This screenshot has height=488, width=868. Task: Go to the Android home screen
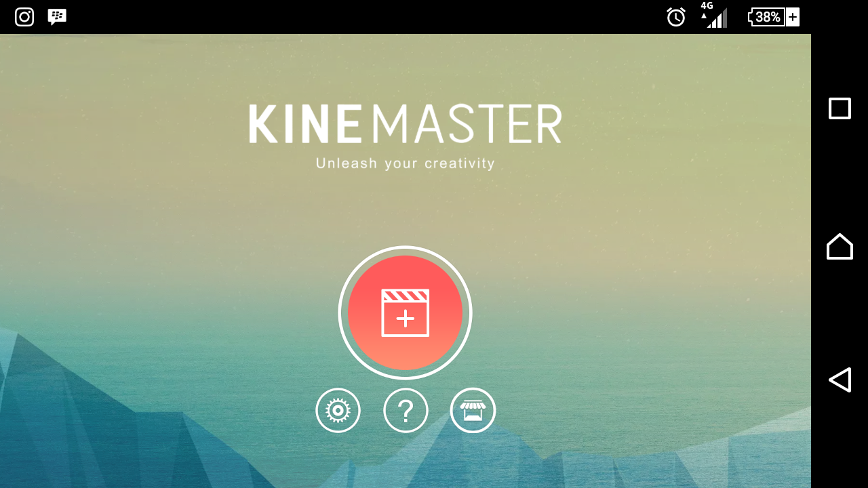[x=840, y=246]
